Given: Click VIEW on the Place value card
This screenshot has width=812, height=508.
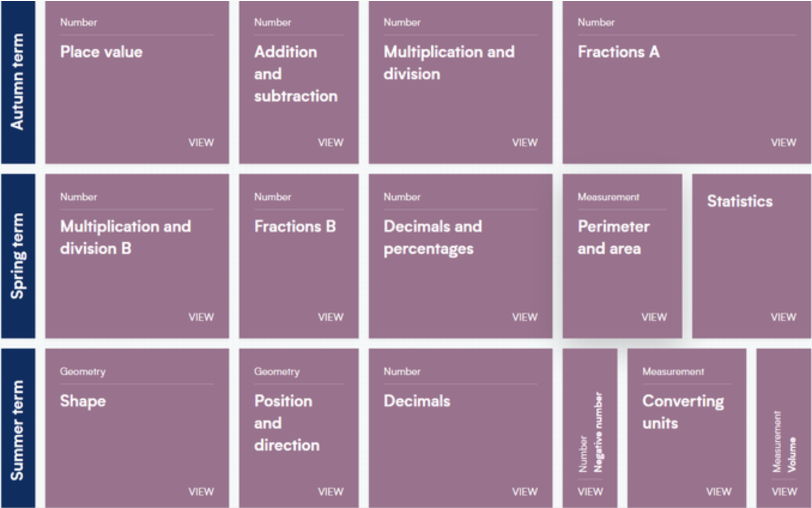Looking at the screenshot, I should coord(201,143).
